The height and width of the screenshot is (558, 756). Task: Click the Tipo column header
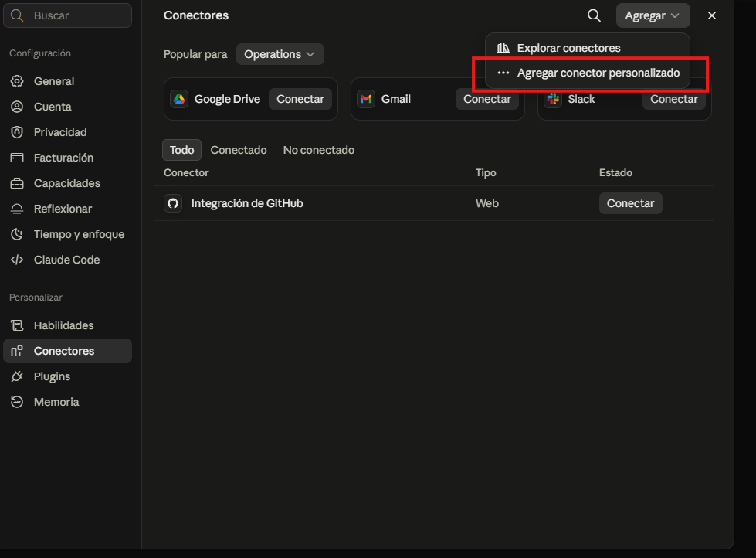486,173
